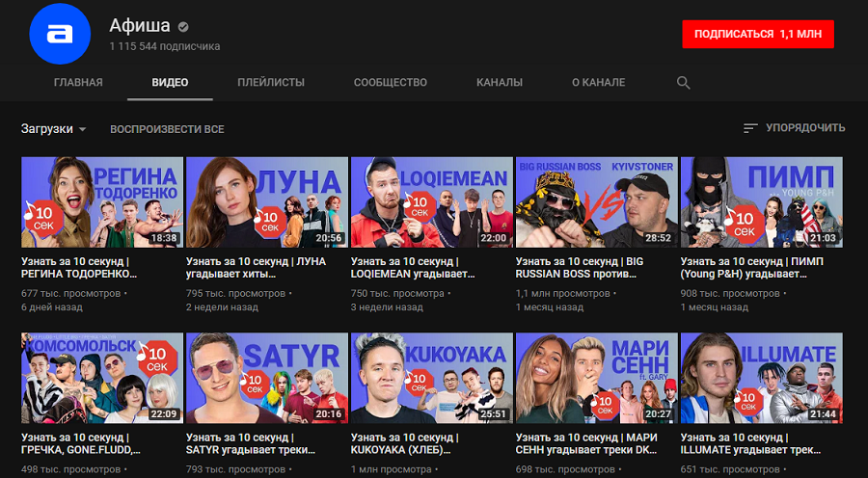Click the 18:38 duration badge
This screenshot has height=478, width=868.
pos(164,238)
